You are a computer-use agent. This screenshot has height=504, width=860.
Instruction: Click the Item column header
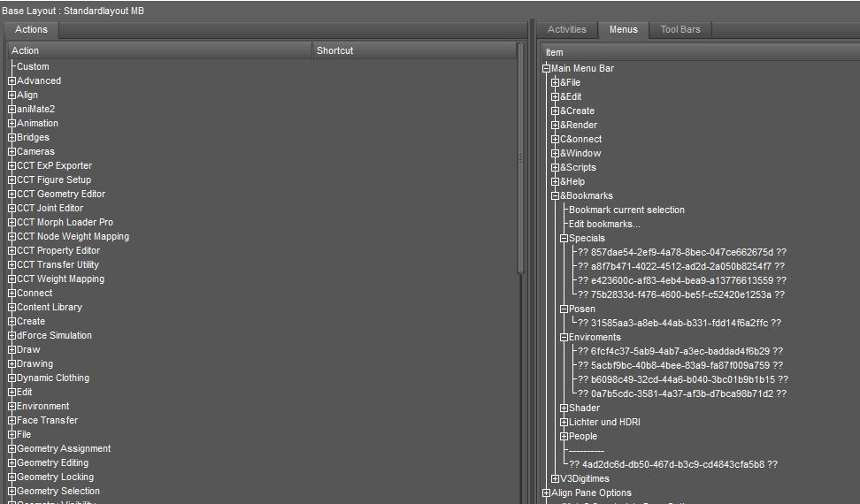701,52
